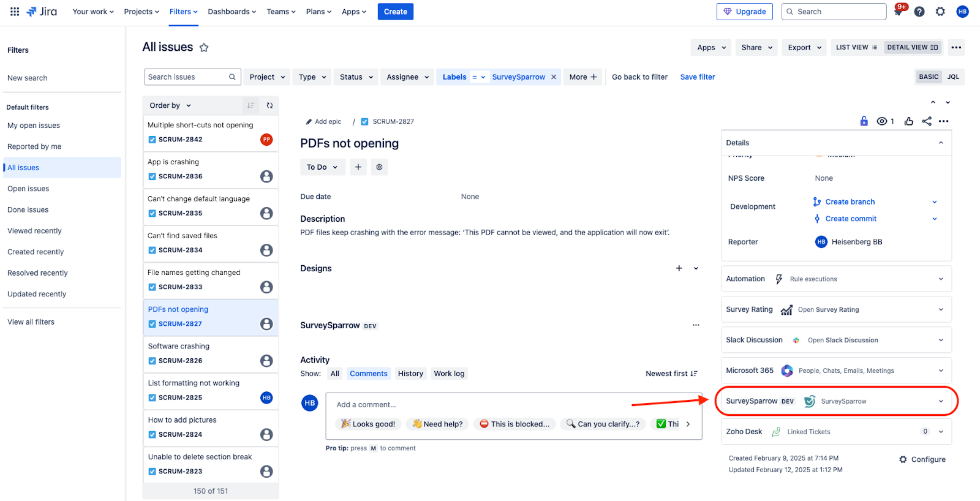Toggle the watch issue eye icon

click(x=882, y=121)
